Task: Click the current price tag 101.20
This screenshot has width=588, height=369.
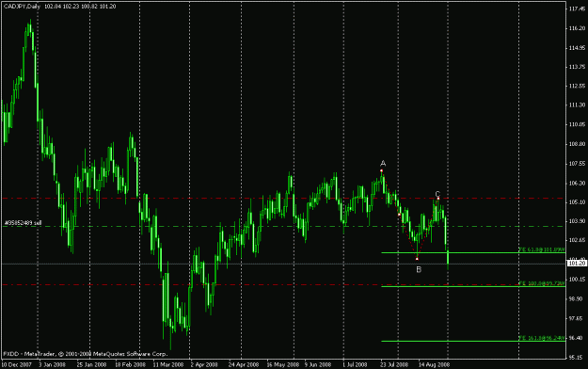Action: [x=577, y=264]
